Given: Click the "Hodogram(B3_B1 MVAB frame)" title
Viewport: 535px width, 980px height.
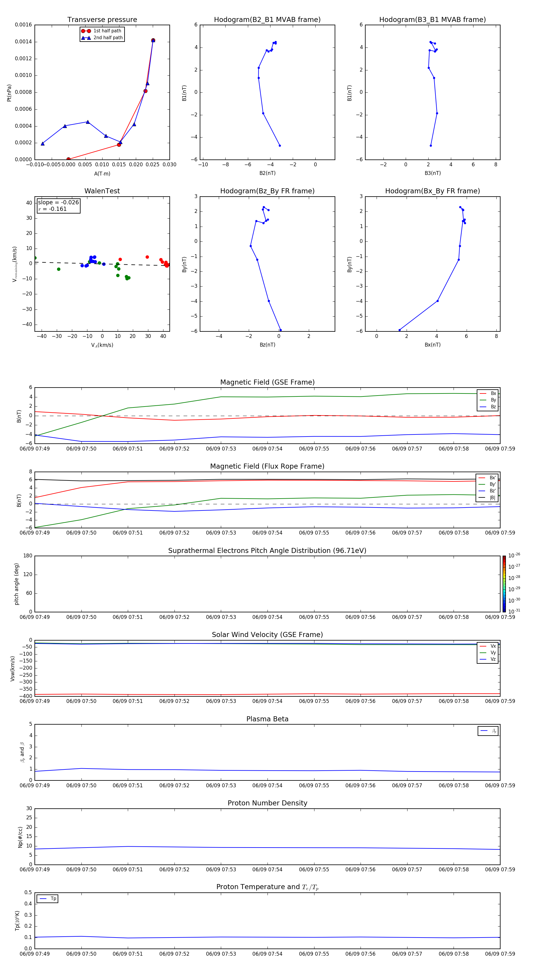Looking at the screenshot, I should (x=432, y=20).
